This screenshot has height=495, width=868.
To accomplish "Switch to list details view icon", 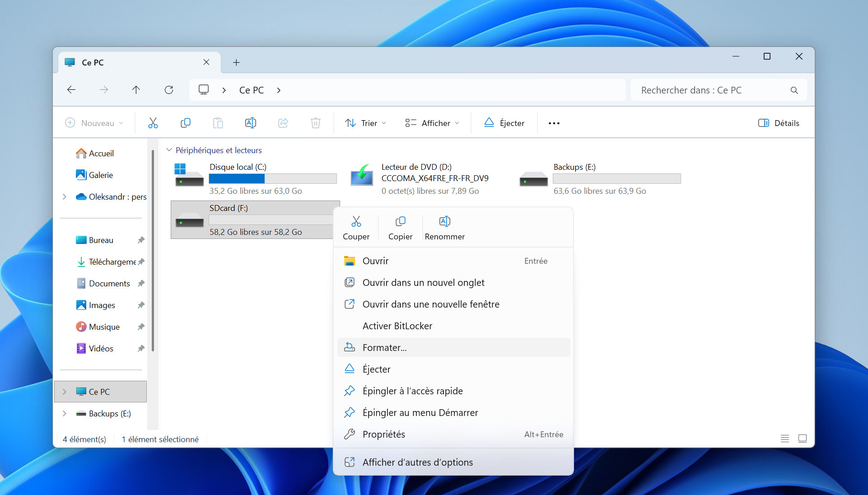I will (x=785, y=439).
